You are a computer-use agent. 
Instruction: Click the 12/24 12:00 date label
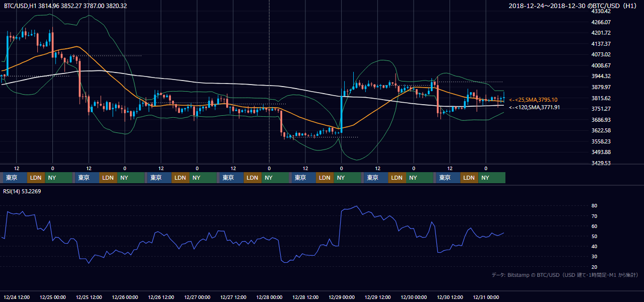click(x=17, y=297)
